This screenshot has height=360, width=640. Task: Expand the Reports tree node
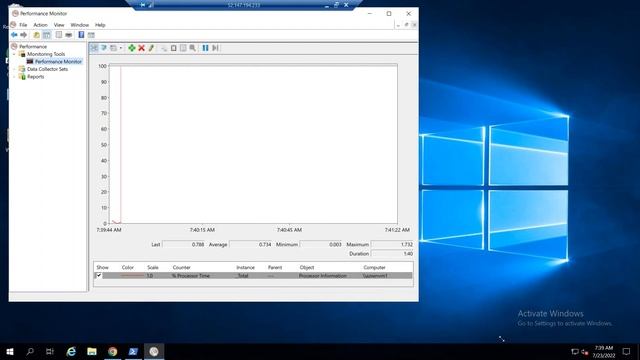pyautogui.click(x=14, y=77)
